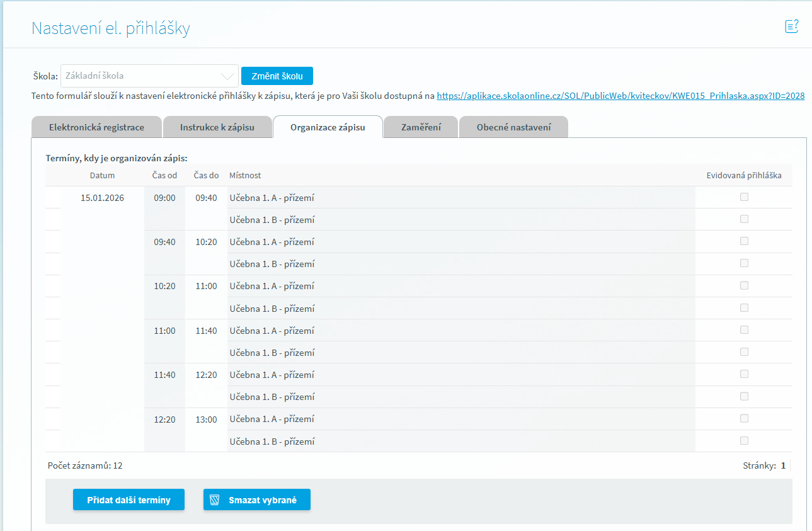This screenshot has height=531, width=812.
Task: Open the help icon at top right
Action: pos(791,26)
